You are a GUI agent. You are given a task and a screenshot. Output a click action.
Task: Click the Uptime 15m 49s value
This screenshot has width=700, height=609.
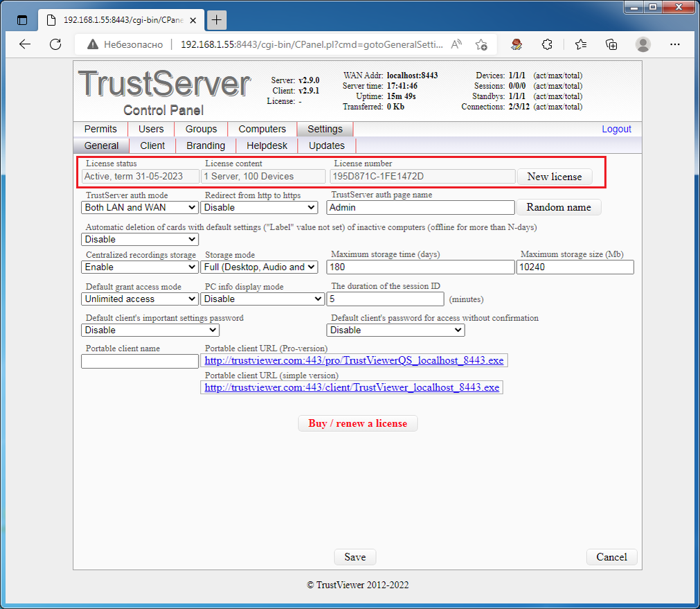point(402,96)
